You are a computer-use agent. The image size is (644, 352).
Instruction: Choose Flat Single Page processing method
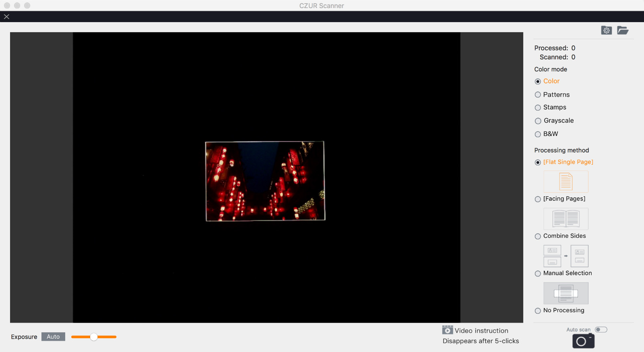pos(538,162)
